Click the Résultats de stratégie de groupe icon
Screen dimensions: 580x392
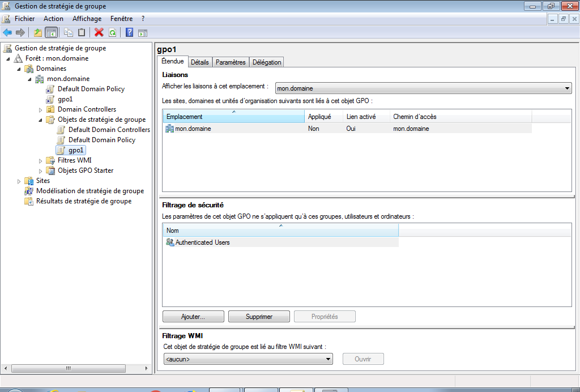coord(29,201)
